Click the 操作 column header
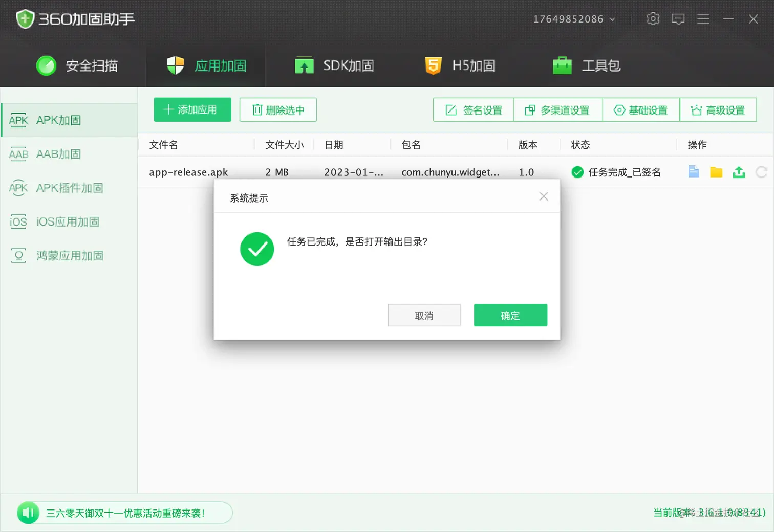The height and width of the screenshot is (532, 774). (697, 145)
